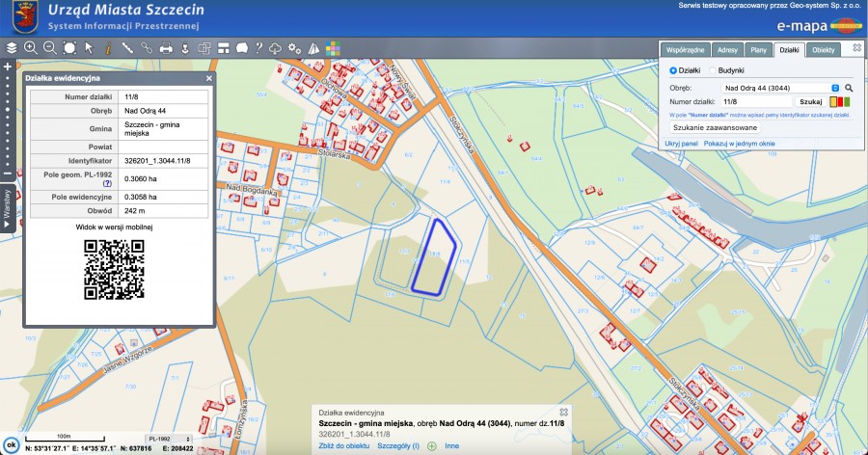The image size is (868, 455).
Task: Click the zoom out magnifier tool
Action: pyautogui.click(x=49, y=47)
